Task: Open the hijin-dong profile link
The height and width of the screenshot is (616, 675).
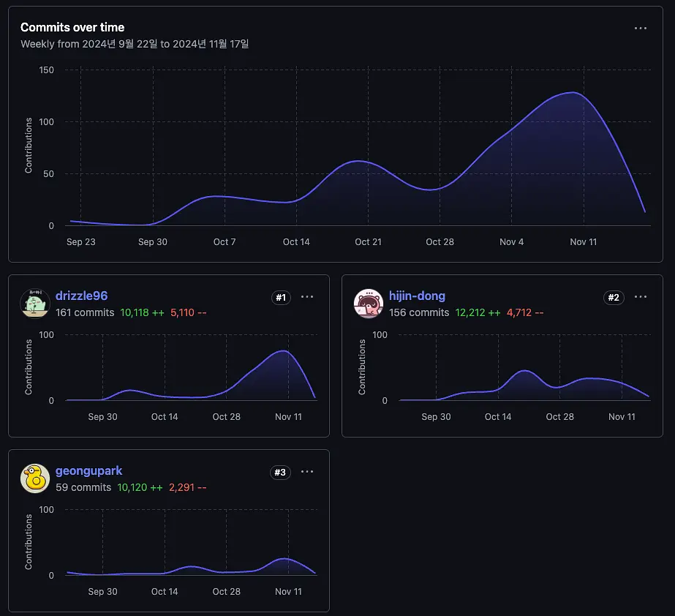Action: tap(417, 296)
